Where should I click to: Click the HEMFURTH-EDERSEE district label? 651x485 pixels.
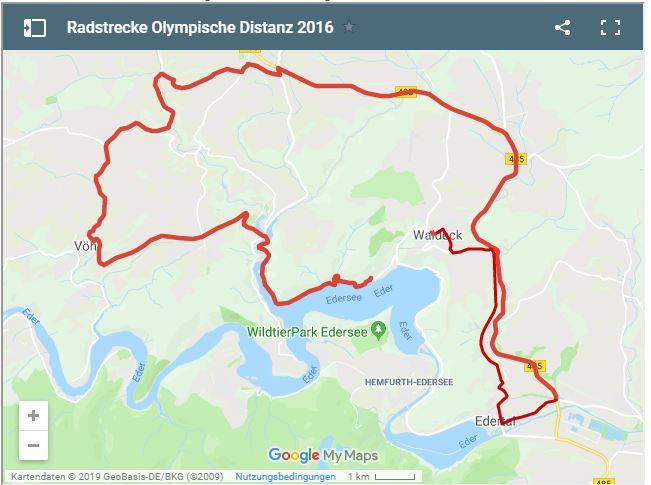point(409,382)
